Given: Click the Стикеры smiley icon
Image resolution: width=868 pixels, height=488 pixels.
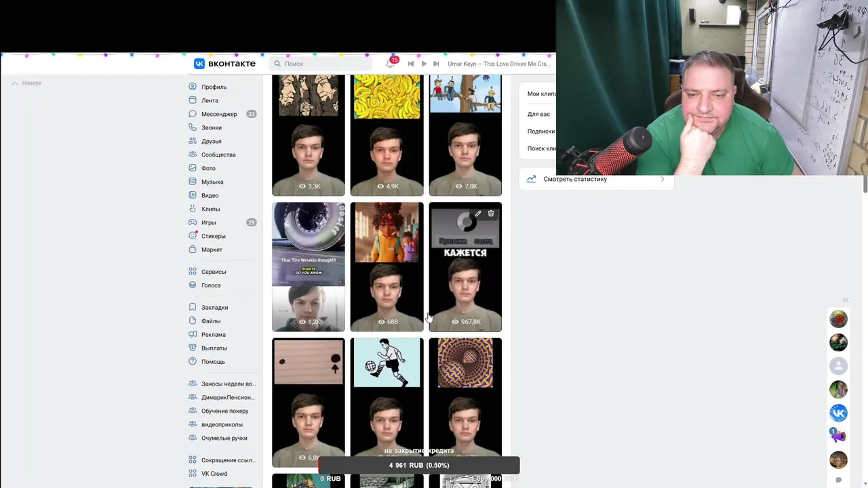Looking at the screenshot, I should click(193, 236).
